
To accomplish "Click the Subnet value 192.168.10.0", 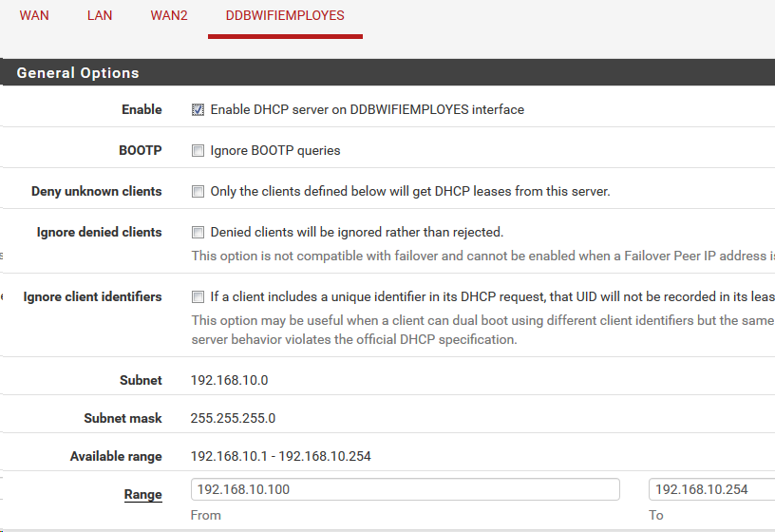I will 230,380.
